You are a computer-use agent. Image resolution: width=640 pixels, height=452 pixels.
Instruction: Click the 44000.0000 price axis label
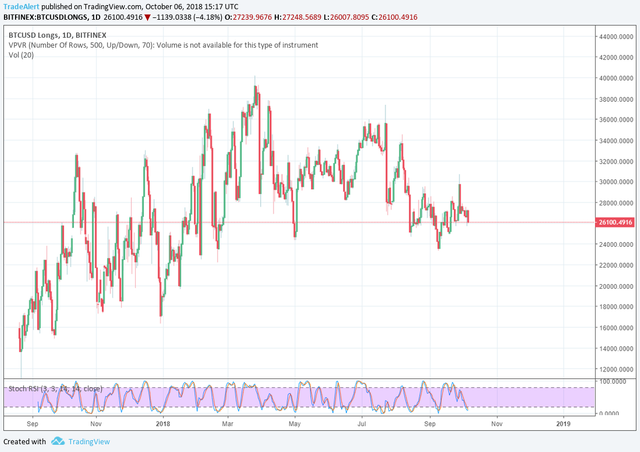click(x=616, y=37)
